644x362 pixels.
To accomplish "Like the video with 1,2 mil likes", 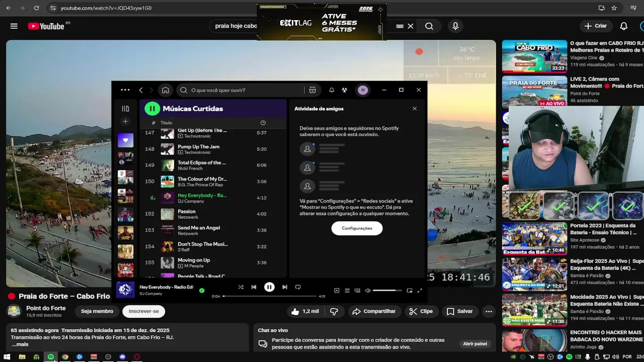I will [305, 311].
